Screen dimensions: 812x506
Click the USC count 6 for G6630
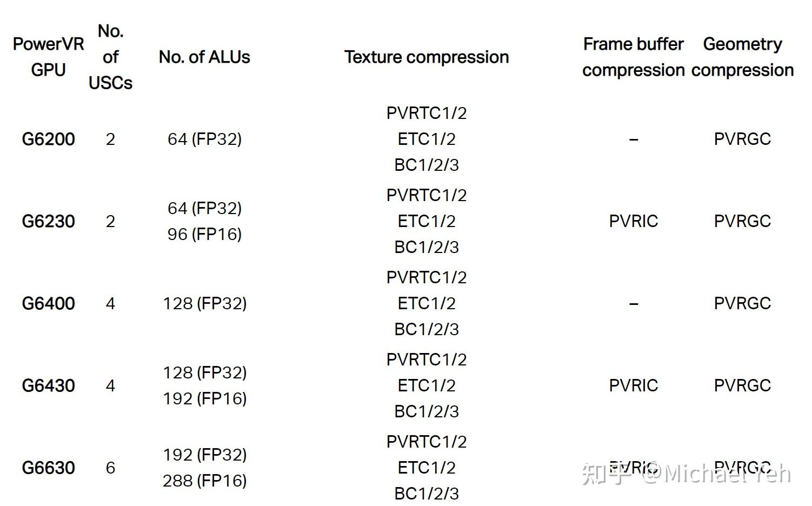point(110,468)
